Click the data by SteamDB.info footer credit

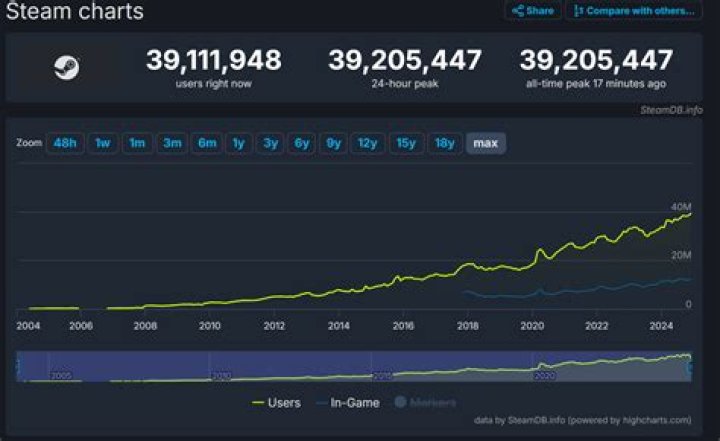tap(582, 420)
